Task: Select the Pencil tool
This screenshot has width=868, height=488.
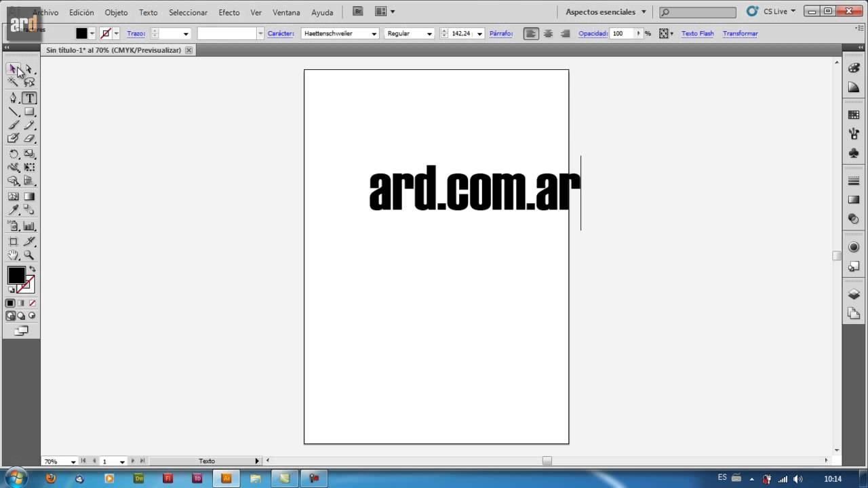Action: click(29, 125)
